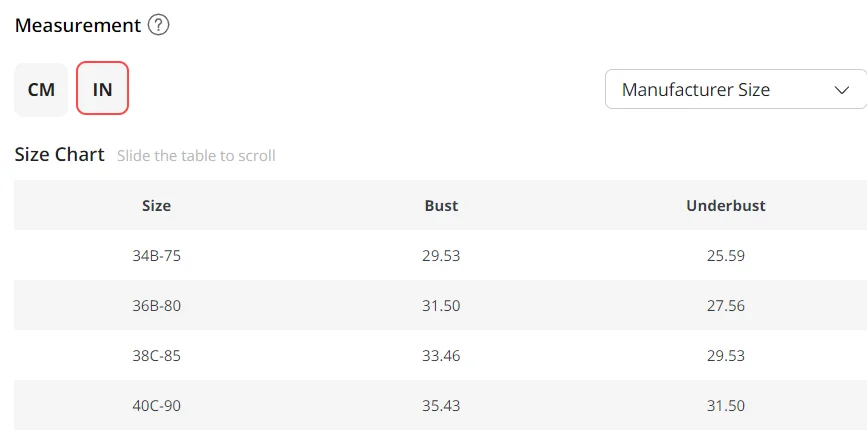
Task: Click the Size Chart heading
Action: (x=59, y=155)
